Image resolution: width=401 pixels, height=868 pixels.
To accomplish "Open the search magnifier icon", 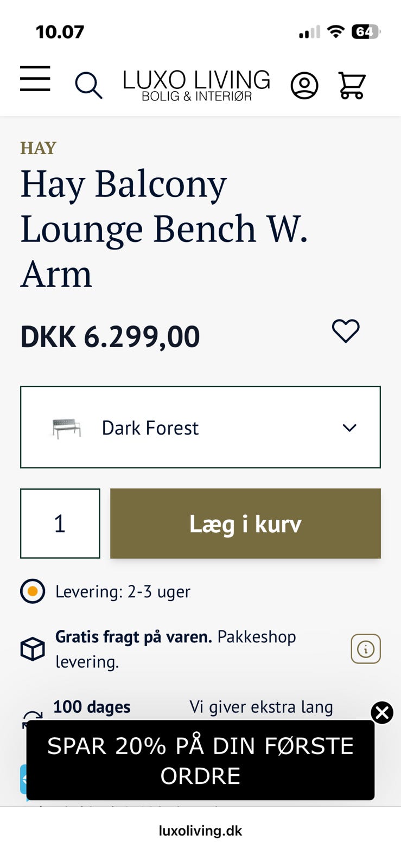I will (x=88, y=85).
